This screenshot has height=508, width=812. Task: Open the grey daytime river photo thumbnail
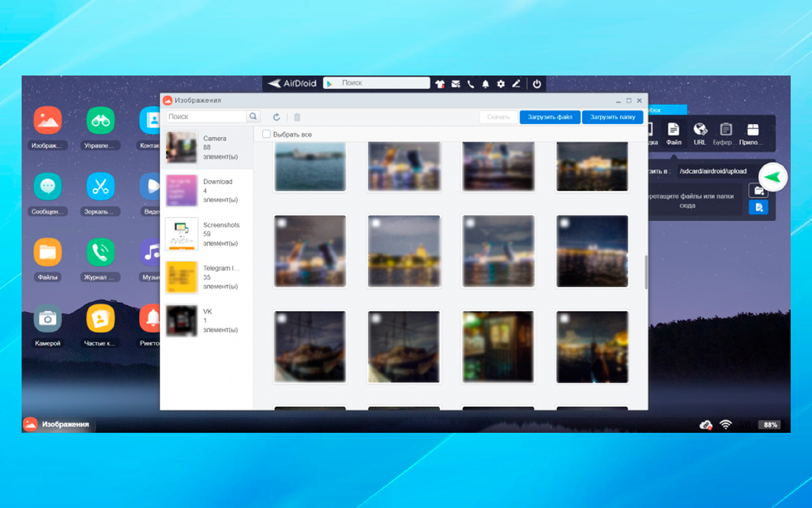tap(310, 166)
